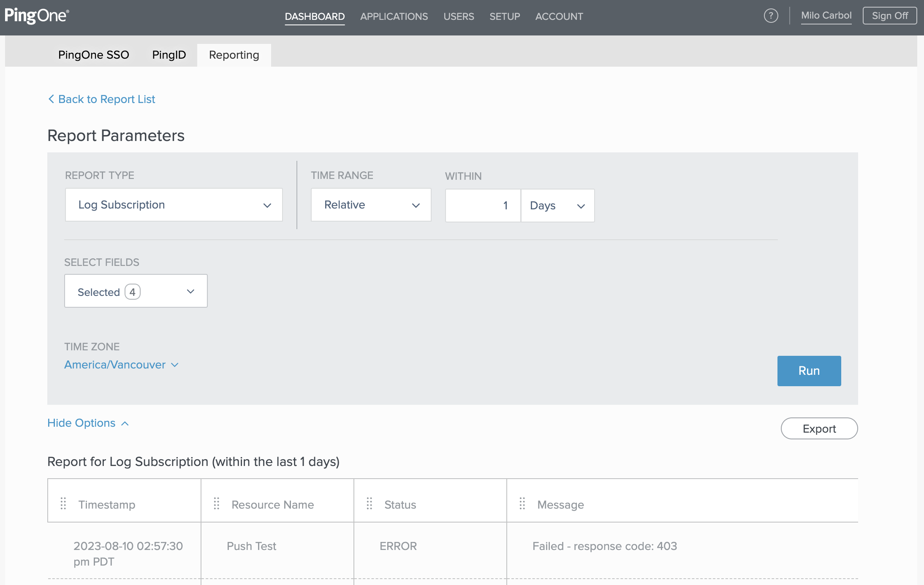Click the PingOne logo
The image size is (924, 585).
pos(37,15)
